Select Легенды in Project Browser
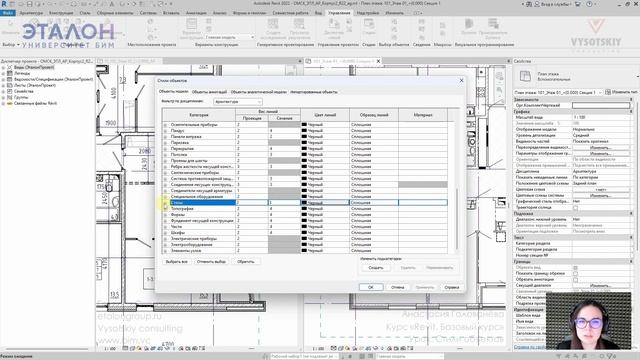Viewport: 640px width, 360px height. [x=22, y=73]
